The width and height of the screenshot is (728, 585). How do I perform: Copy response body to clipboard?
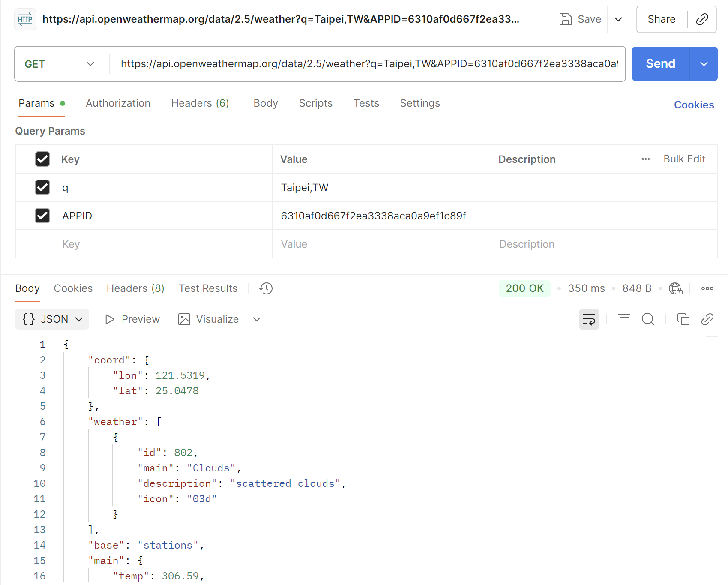(683, 319)
